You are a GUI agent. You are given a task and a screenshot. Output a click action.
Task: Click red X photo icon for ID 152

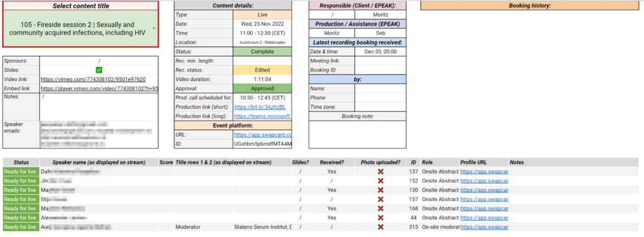[380, 180]
